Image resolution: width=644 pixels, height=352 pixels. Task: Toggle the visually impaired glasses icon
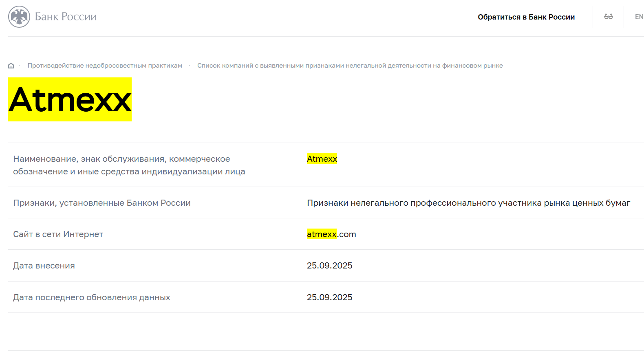609,17
